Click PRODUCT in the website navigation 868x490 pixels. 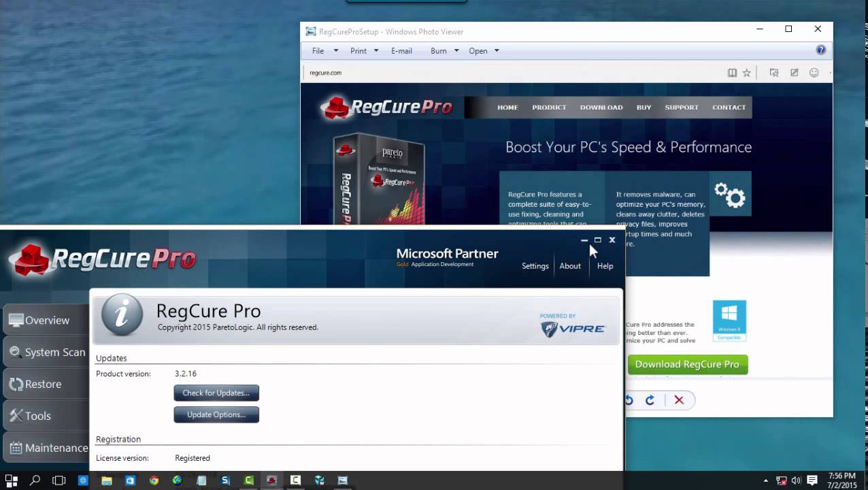click(549, 108)
